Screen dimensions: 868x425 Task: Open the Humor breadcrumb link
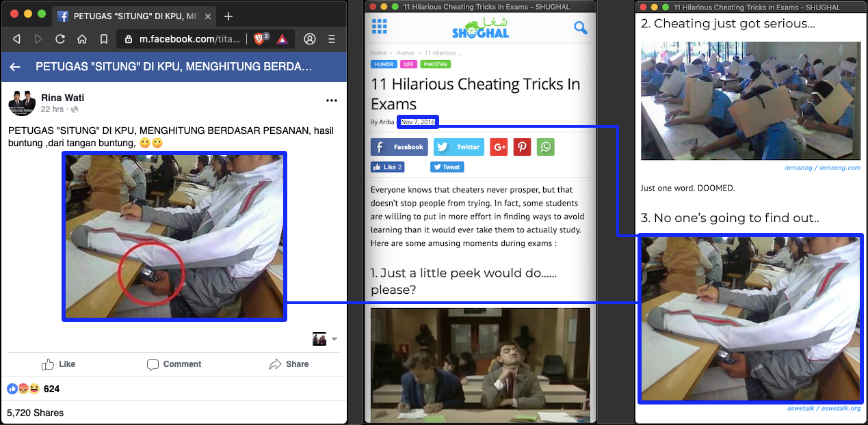tap(406, 53)
